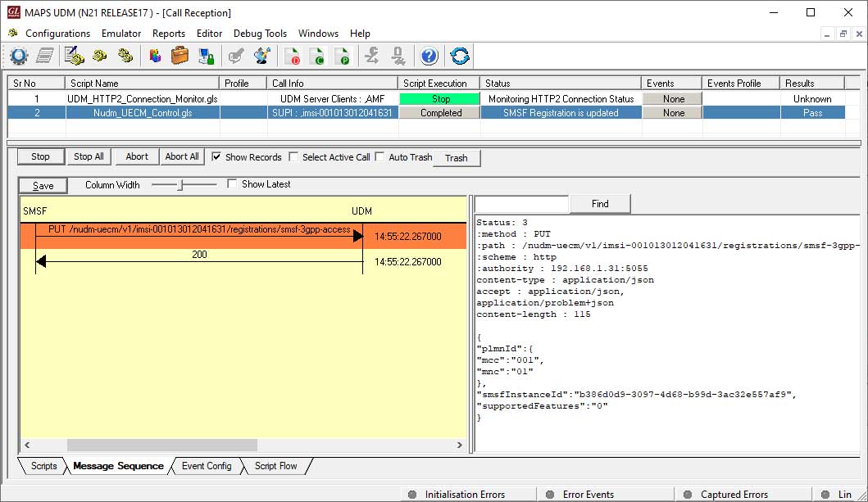Click the briefcase icon in toolbar
This screenshot has width=868, height=502.
(x=180, y=56)
